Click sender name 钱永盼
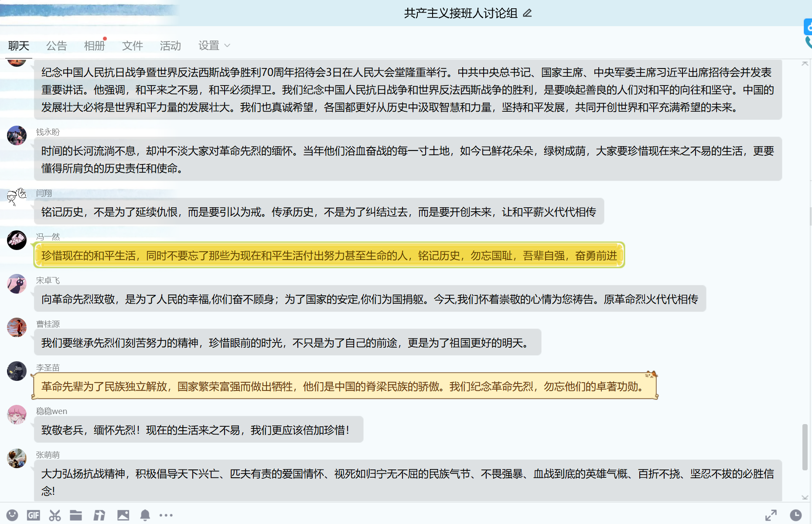812x524 pixels. tap(48, 132)
